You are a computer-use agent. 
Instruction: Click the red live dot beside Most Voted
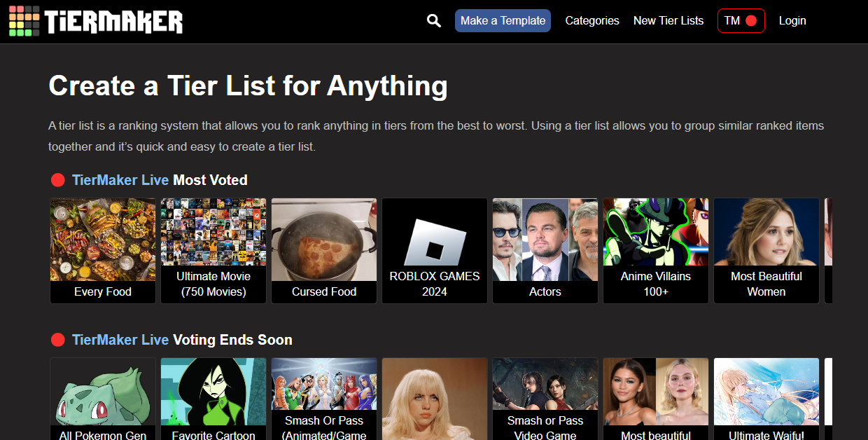58,181
